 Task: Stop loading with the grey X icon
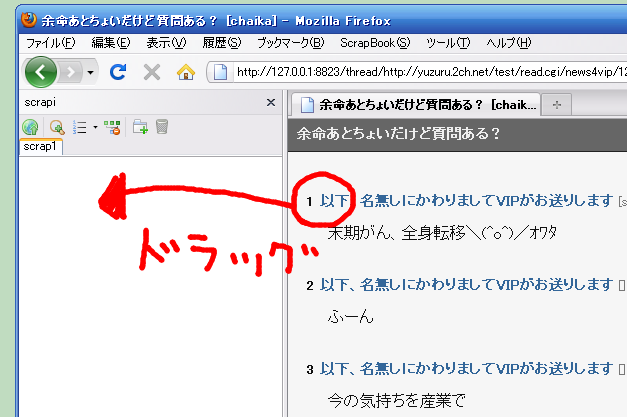(x=152, y=72)
